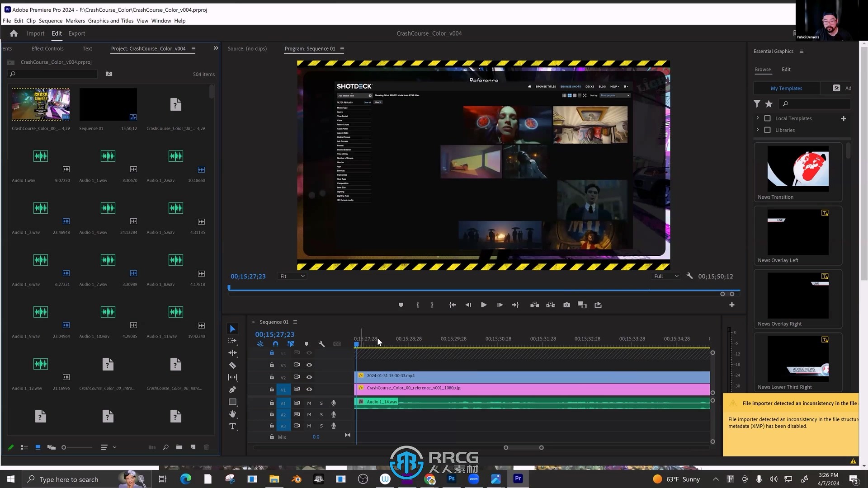Open the Program monitor Button Editor plus
The width and height of the screenshot is (868, 488).
[732, 305]
